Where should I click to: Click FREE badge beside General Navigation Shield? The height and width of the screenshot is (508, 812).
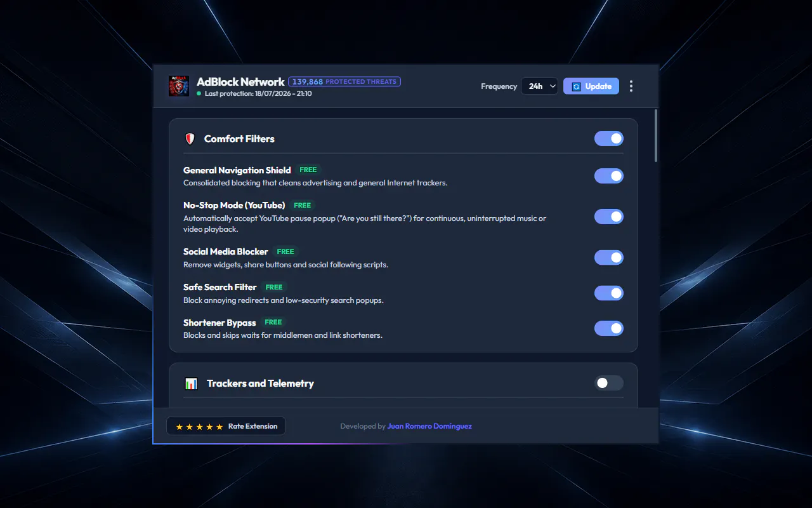coord(308,170)
